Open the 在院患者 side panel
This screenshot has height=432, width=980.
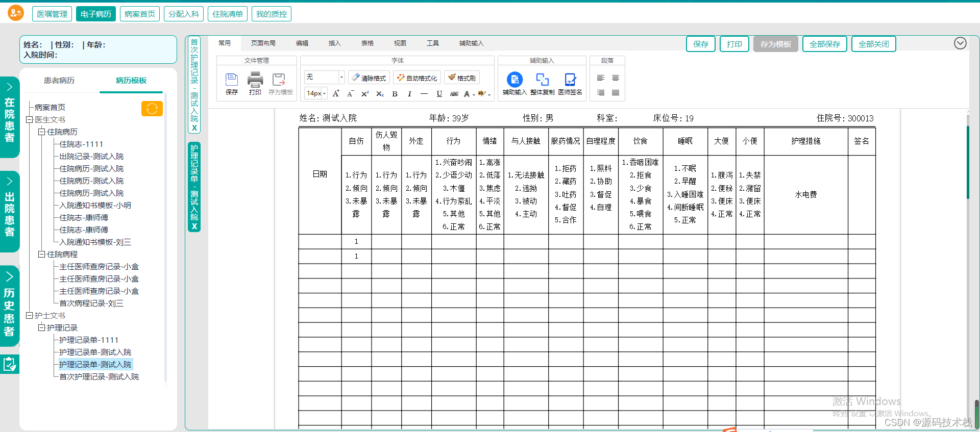pos(10,117)
